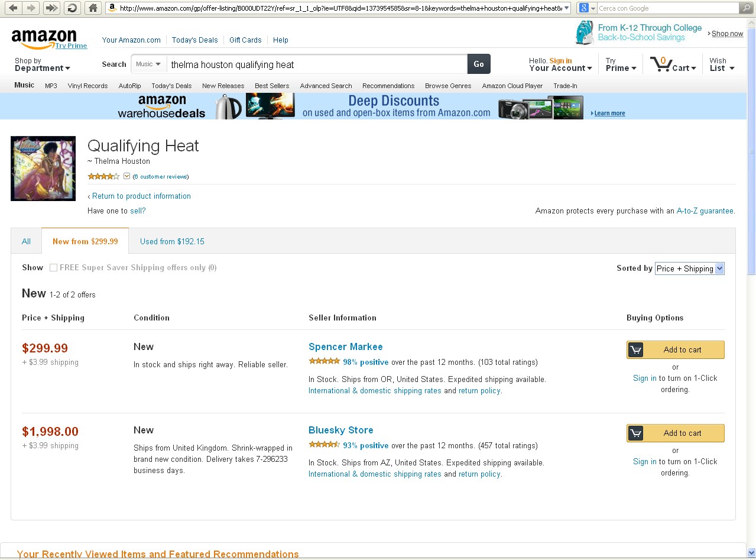Click the star rating beside customer reviews
The image size is (756, 560).
click(103, 176)
